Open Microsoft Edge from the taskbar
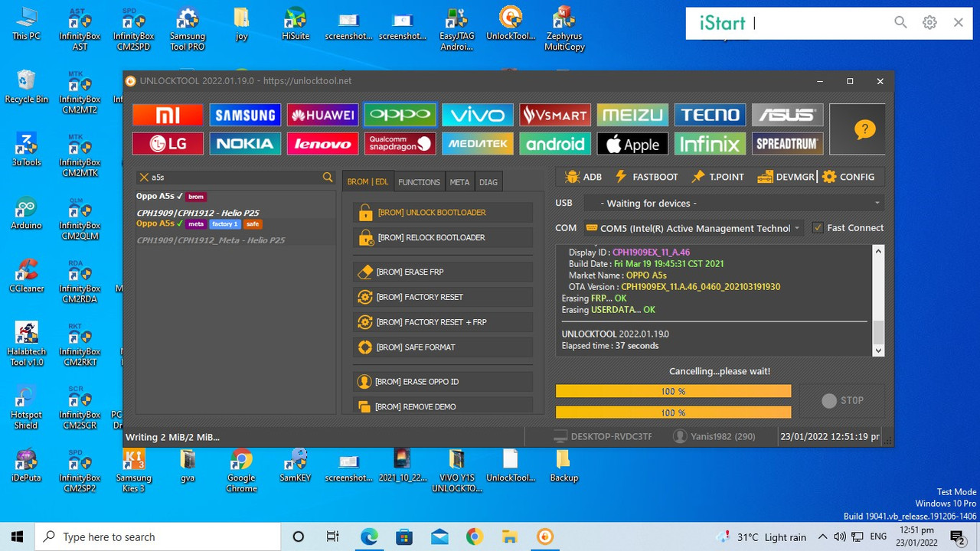The image size is (980, 551). click(x=369, y=536)
